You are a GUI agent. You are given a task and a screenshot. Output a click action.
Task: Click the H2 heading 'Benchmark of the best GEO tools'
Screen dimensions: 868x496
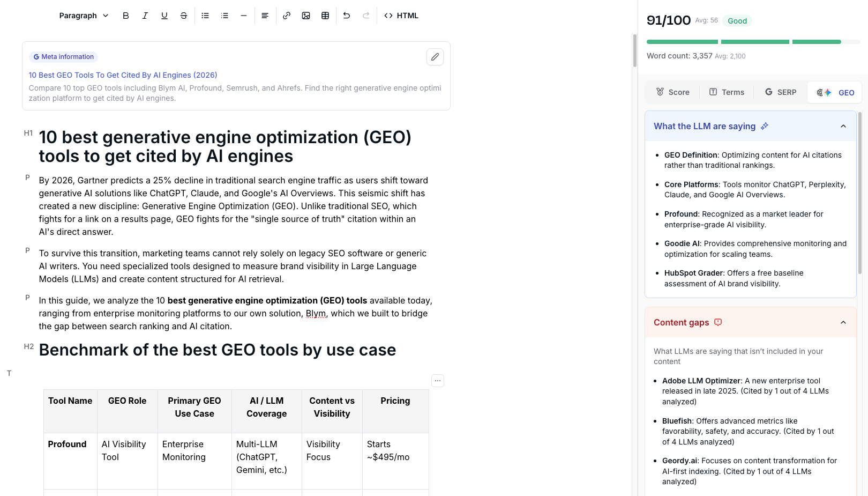click(218, 350)
